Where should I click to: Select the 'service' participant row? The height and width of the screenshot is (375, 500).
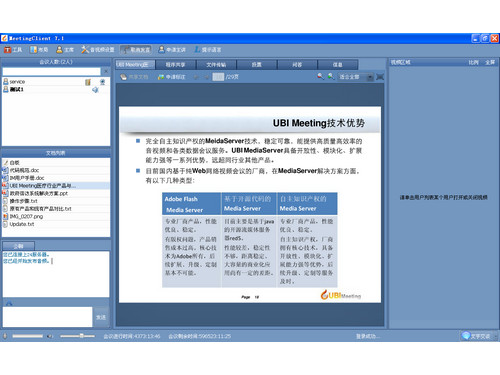[56, 82]
